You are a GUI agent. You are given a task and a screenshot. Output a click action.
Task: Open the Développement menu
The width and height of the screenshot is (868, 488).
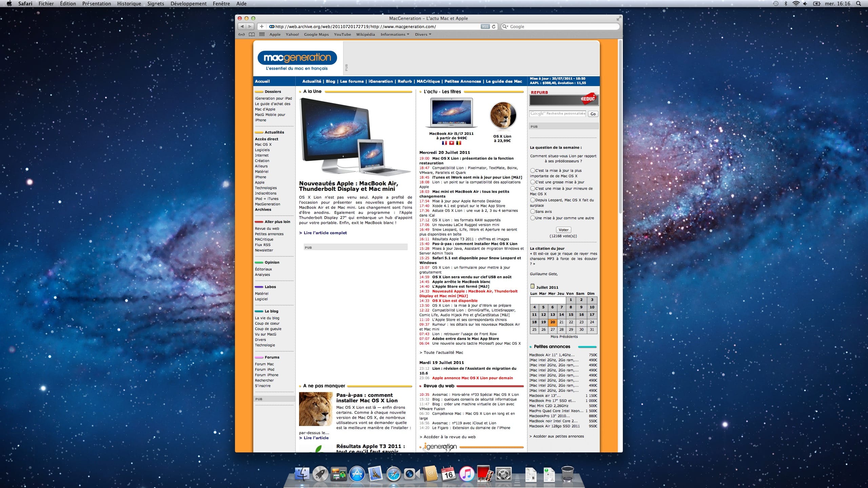point(189,4)
